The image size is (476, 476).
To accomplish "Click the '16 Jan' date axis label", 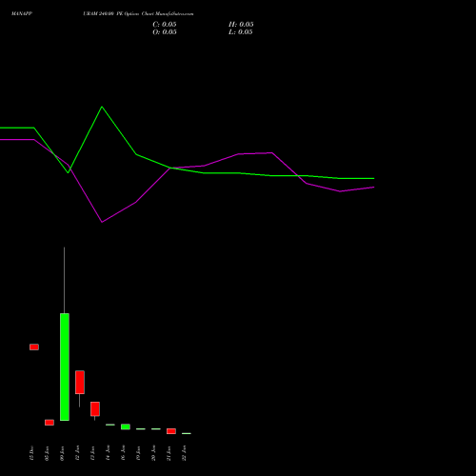I will [x=124, y=453].
